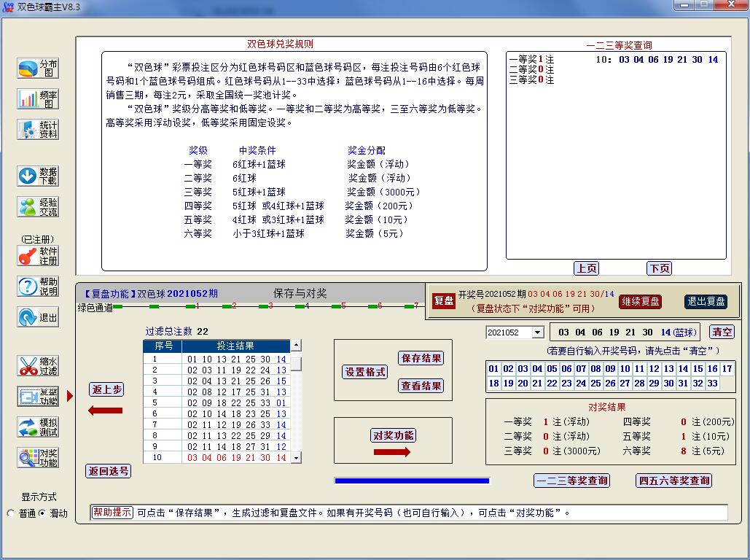
Task: Go to next page with 下页
Action: coord(659,268)
